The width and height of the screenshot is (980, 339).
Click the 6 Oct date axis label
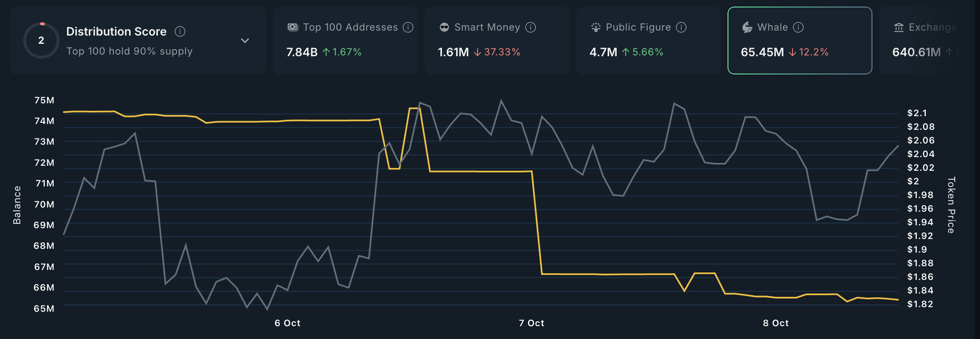[287, 323]
